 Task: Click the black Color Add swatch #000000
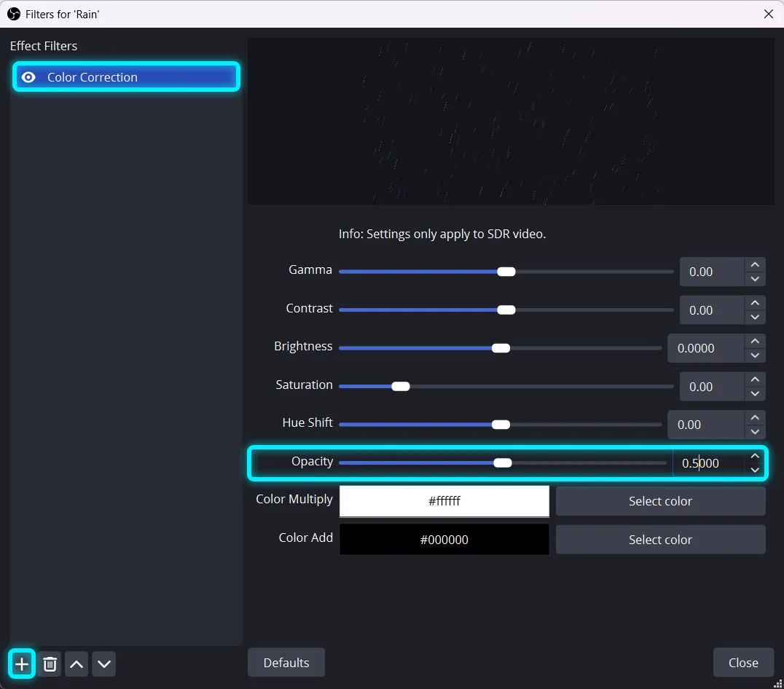(x=444, y=540)
